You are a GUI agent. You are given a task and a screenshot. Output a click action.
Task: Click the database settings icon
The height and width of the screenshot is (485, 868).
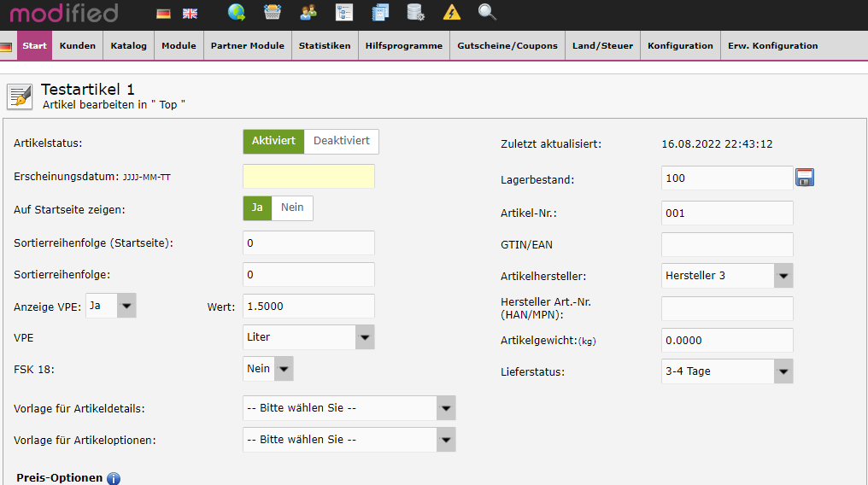coord(415,12)
